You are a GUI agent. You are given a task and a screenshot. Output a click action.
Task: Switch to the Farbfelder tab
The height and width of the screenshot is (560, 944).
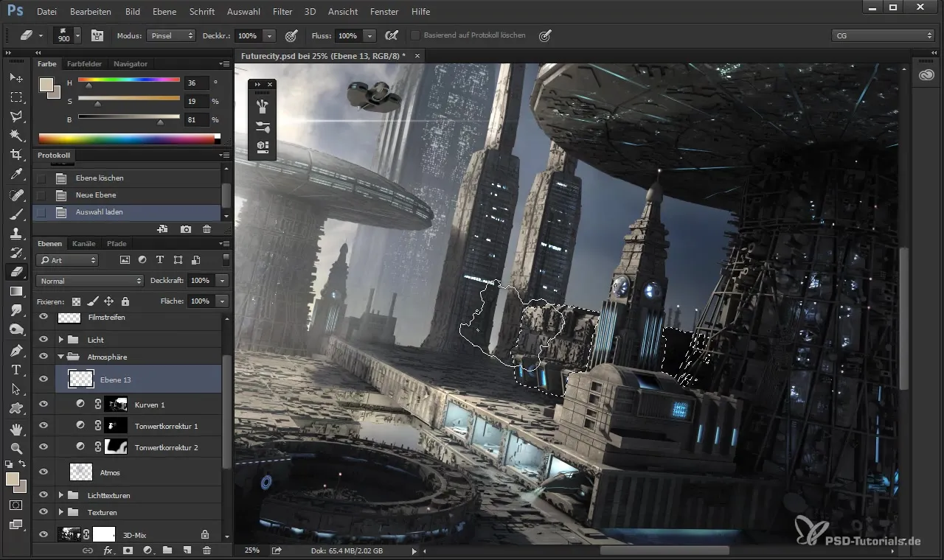click(x=84, y=63)
